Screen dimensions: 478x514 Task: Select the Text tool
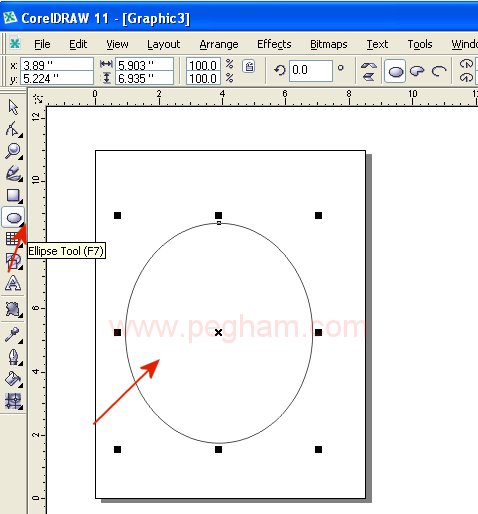(13, 283)
